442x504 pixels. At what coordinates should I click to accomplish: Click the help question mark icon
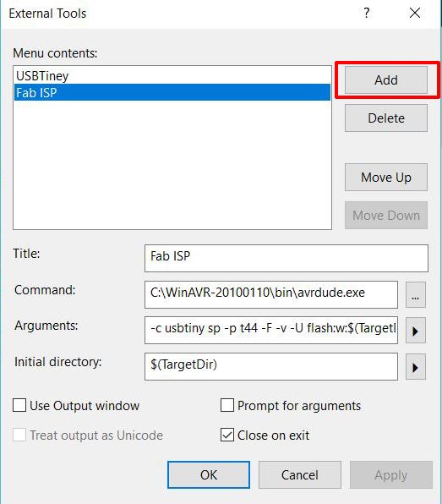tap(367, 14)
